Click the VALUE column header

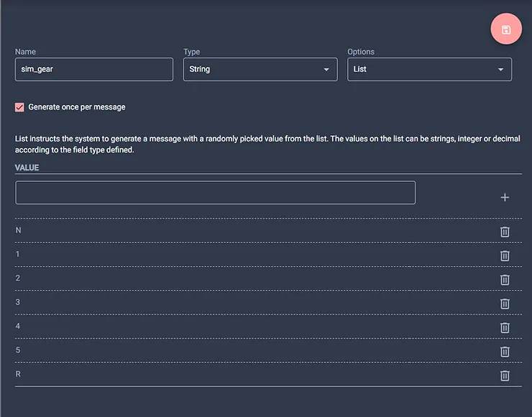[x=27, y=168]
